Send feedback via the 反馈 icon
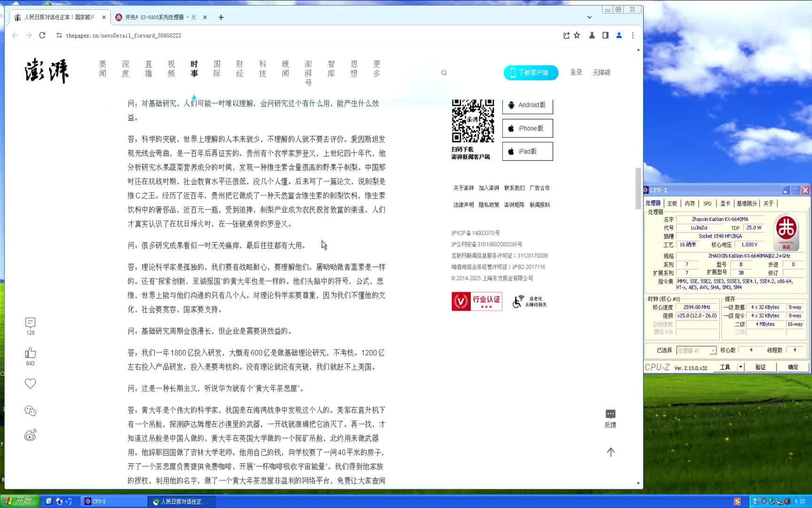 click(x=610, y=416)
